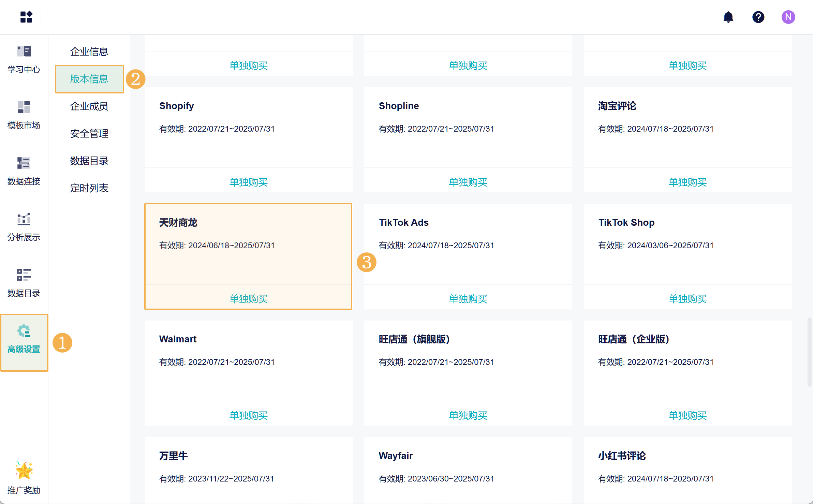Select 企业信息 menu item

[89, 51]
